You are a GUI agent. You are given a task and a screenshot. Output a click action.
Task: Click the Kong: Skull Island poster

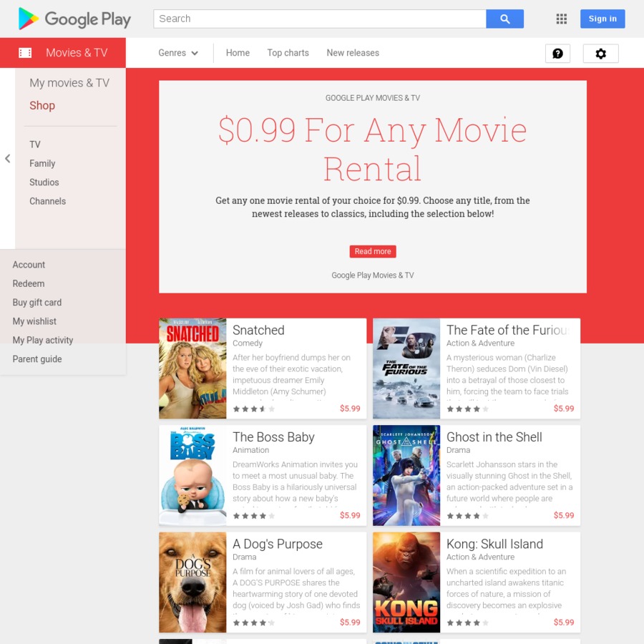[406, 582]
